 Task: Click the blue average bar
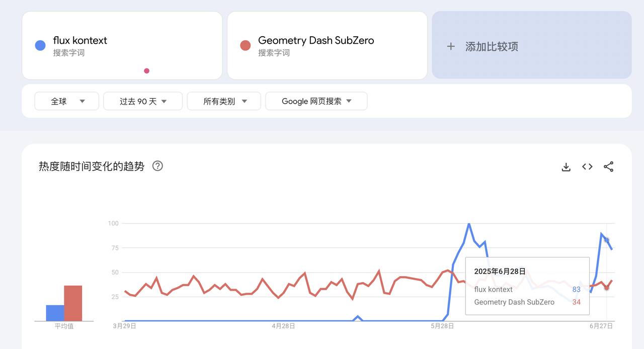pyautogui.click(x=55, y=313)
